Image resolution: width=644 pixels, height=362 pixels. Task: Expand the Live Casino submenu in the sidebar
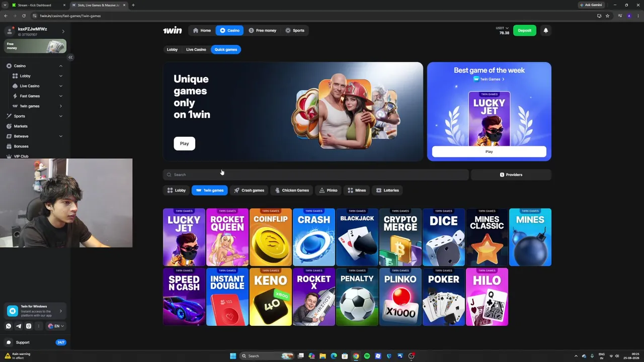click(x=61, y=86)
